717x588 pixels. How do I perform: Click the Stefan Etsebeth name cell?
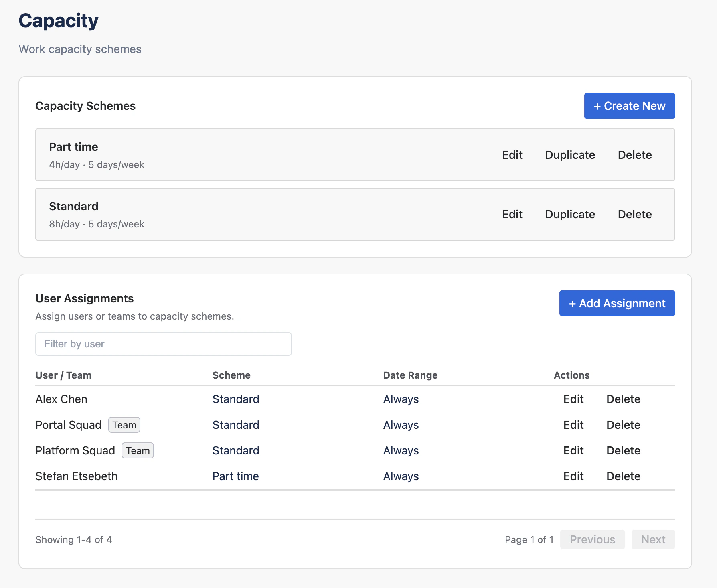click(77, 476)
